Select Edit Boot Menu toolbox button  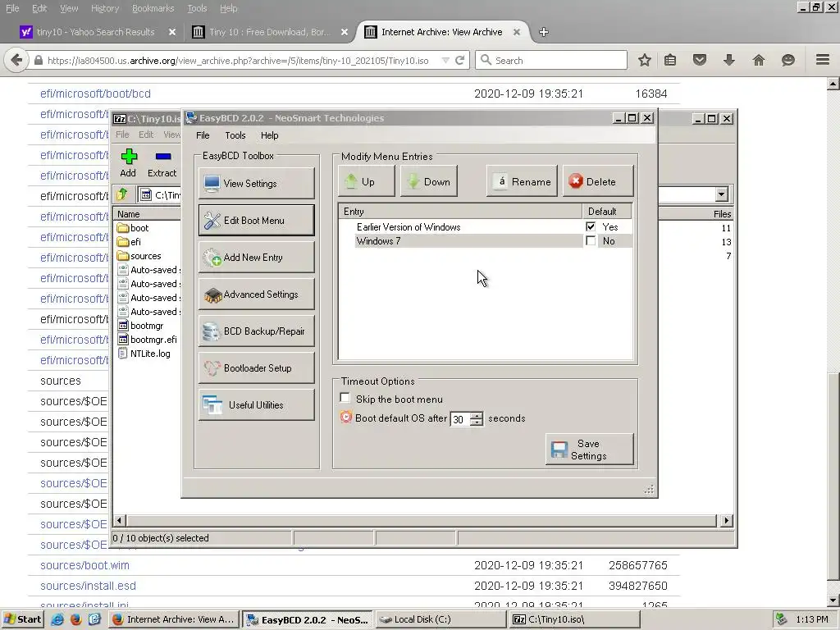coord(256,220)
